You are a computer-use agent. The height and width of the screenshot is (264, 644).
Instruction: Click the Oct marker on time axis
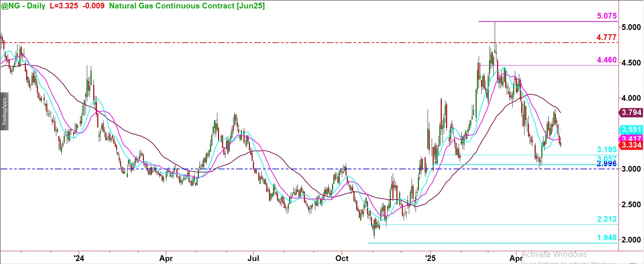342,258
